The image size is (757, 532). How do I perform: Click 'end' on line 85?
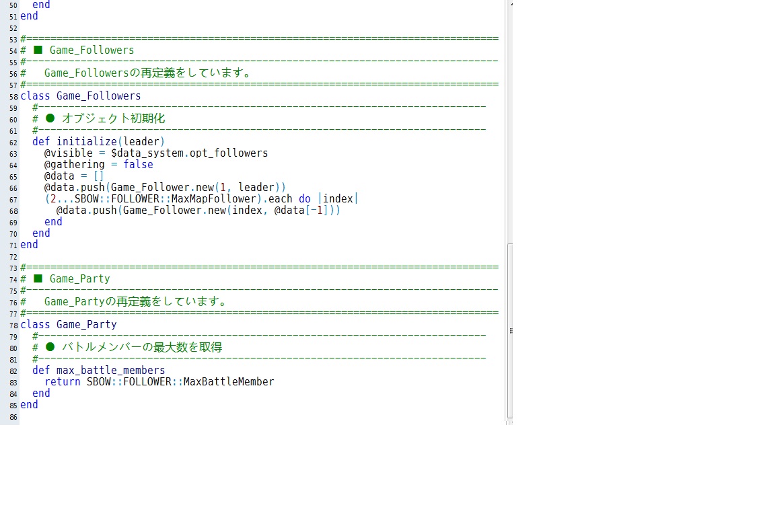[x=29, y=405]
